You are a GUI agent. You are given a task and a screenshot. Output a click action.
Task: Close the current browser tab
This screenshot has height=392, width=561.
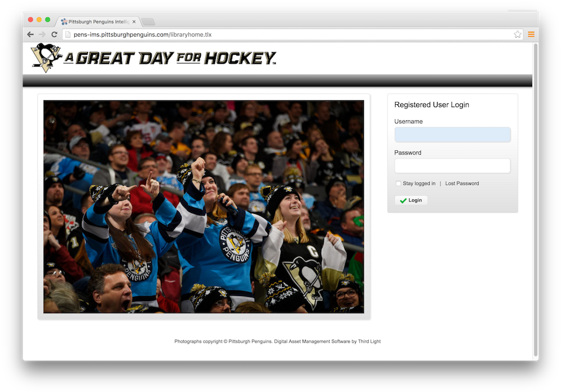pyautogui.click(x=134, y=21)
